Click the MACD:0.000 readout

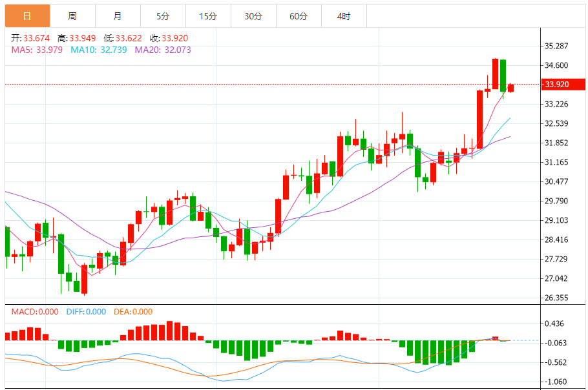[x=35, y=312]
